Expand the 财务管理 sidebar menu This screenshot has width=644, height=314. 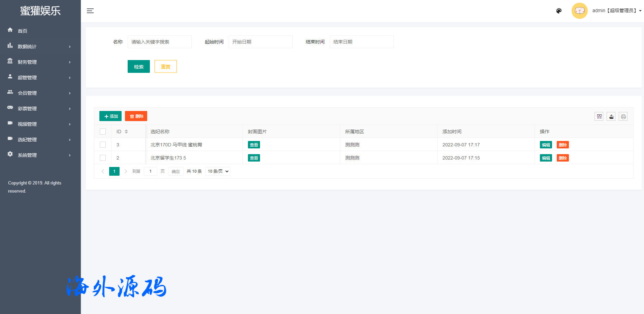(x=39, y=62)
